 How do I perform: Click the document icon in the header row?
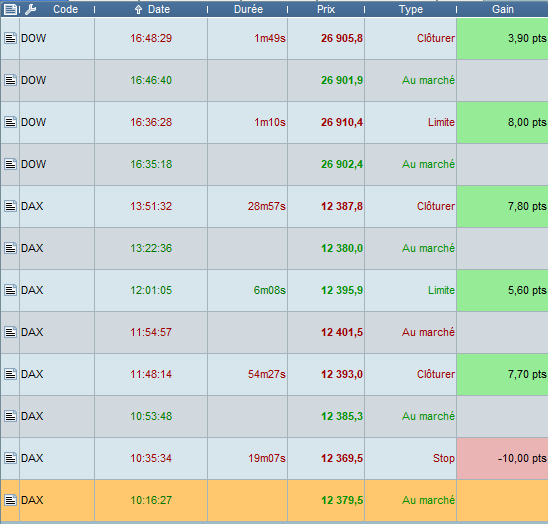10,9
